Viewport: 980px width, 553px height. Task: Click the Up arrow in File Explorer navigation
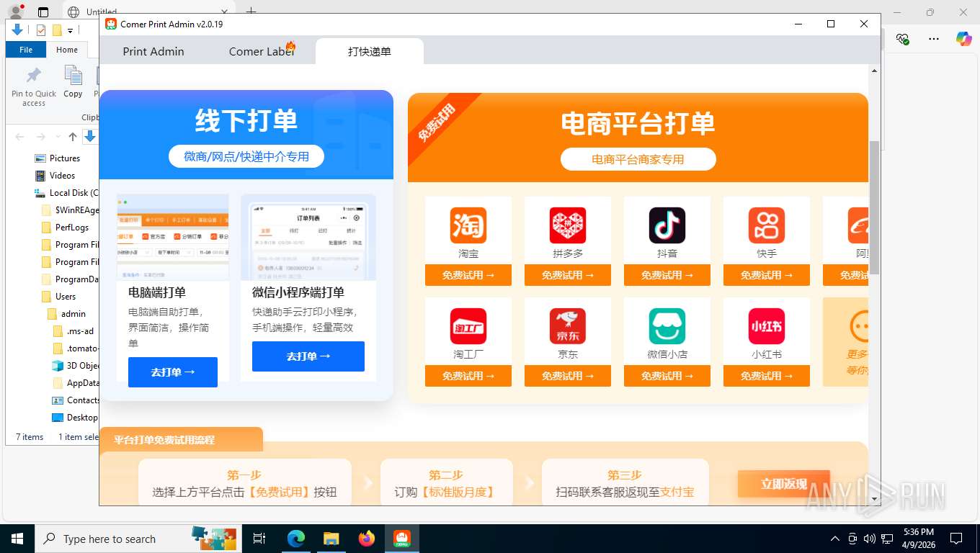pyautogui.click(x=73, y=137)
